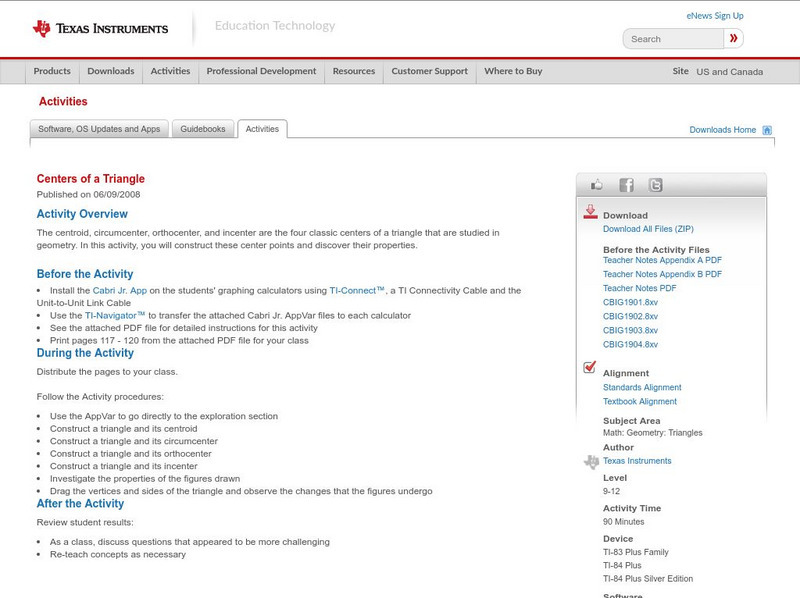The image size is (800, 598).
Task: Go to Downloads Home link
Action: pyautogui.click(x=722, y=130)
